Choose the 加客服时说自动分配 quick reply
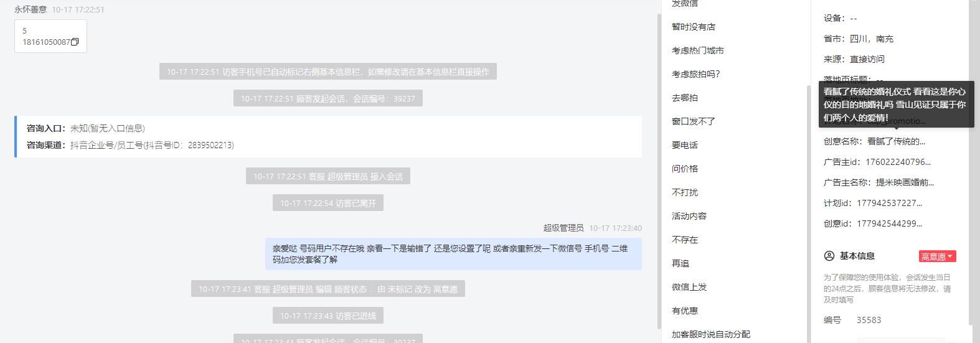980x343 pixels. [x=710, y=334]
